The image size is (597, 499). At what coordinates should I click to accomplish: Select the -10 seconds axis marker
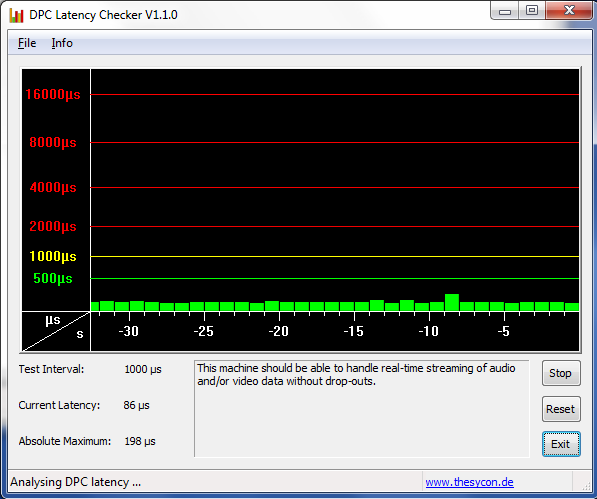point(429,331)
